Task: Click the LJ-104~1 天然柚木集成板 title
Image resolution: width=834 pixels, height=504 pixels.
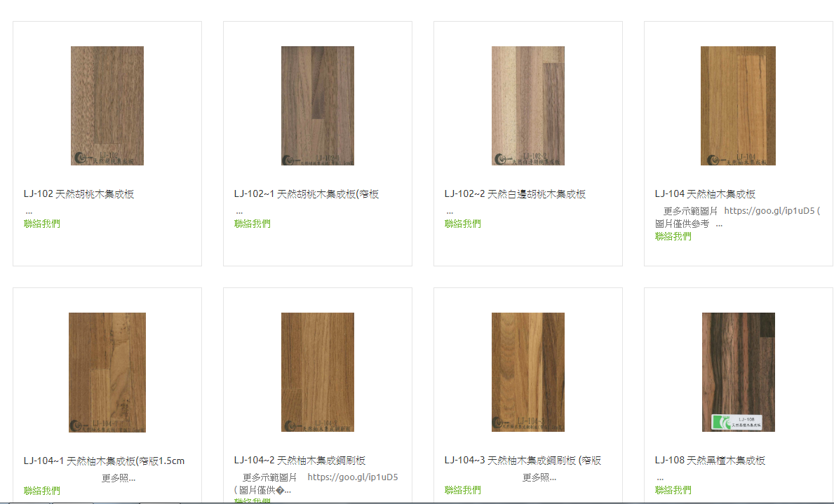Action: tap(105, 461)
